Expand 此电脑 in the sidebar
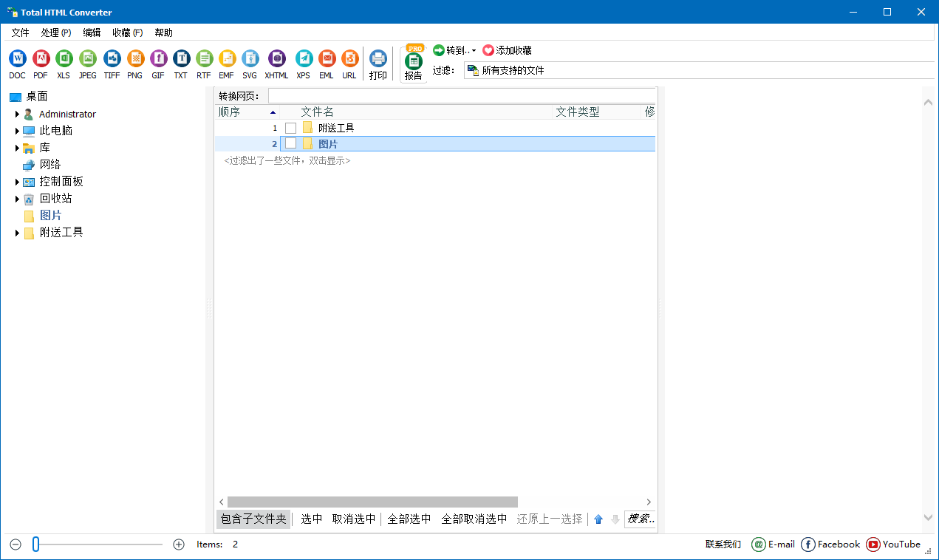The image size is (939, 560). [x=17, y=130]
